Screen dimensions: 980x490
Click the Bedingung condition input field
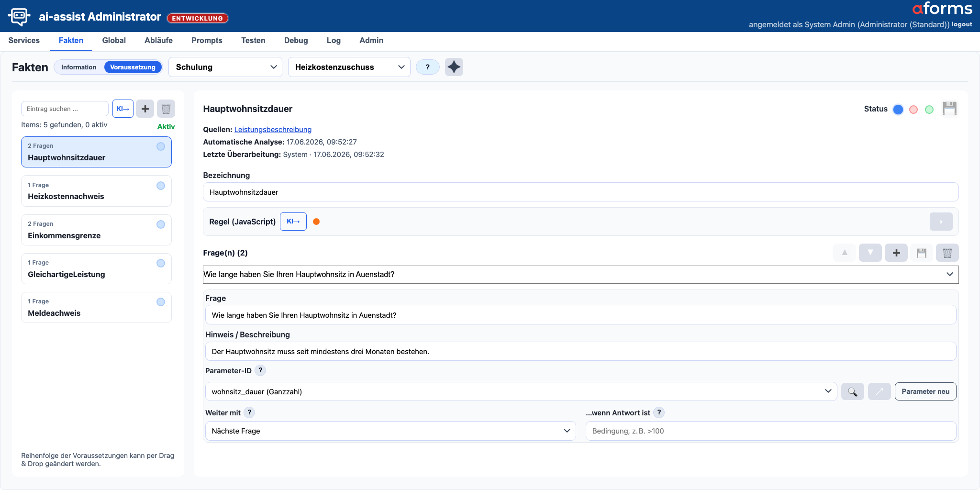771,431
